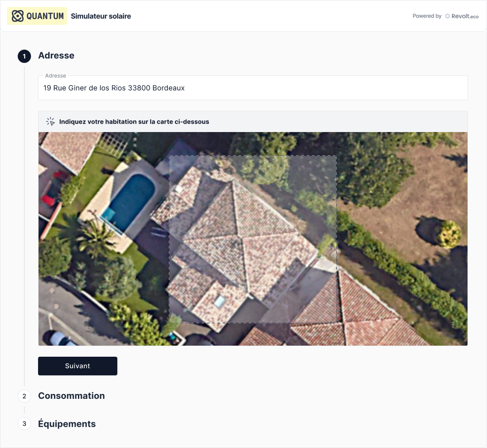Click the skylight on the selected roof
The image size is (487, 448).
tap(220, 302)
